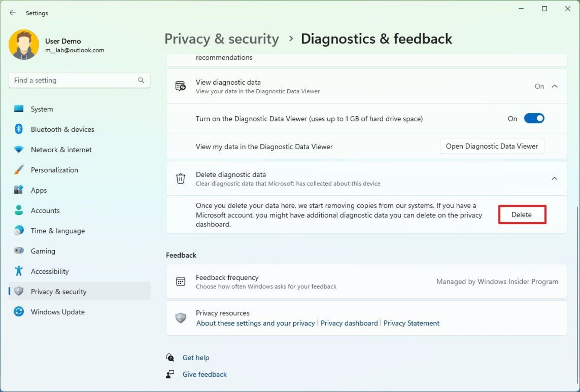Open the Diagnostic Data Viewer

[492, 146]
